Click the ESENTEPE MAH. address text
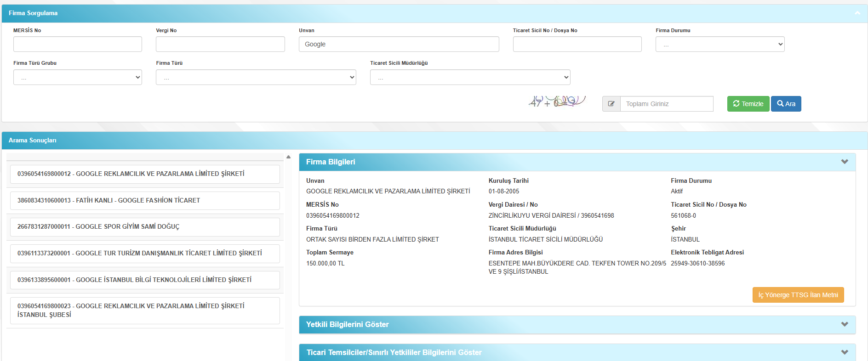 pos(577,267)
